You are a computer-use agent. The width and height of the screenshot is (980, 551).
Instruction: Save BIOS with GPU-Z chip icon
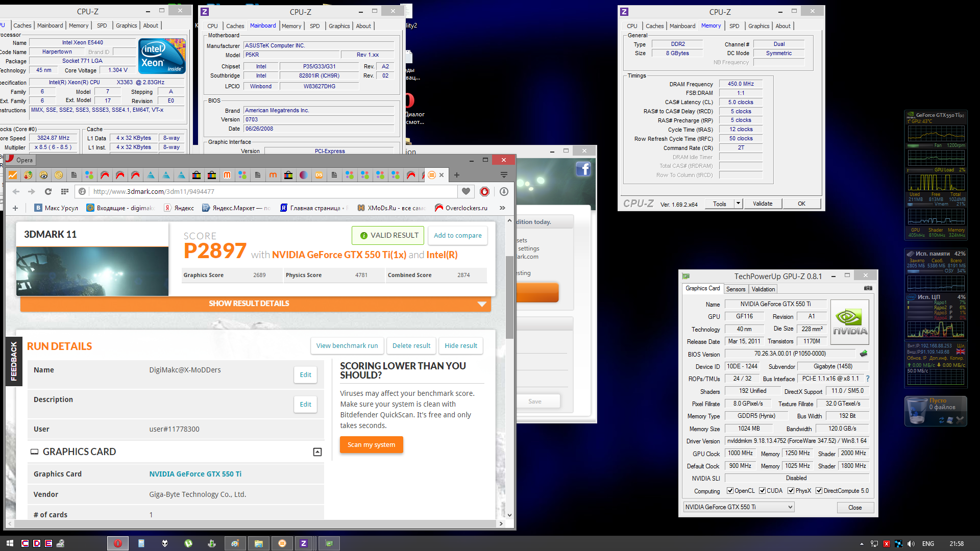[x=864, y=353]
